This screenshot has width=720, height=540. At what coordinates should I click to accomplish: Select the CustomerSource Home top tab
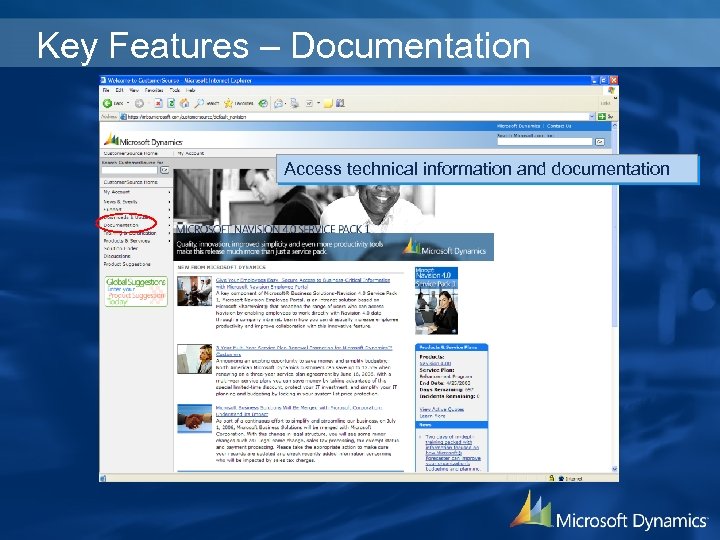point(131,153)
